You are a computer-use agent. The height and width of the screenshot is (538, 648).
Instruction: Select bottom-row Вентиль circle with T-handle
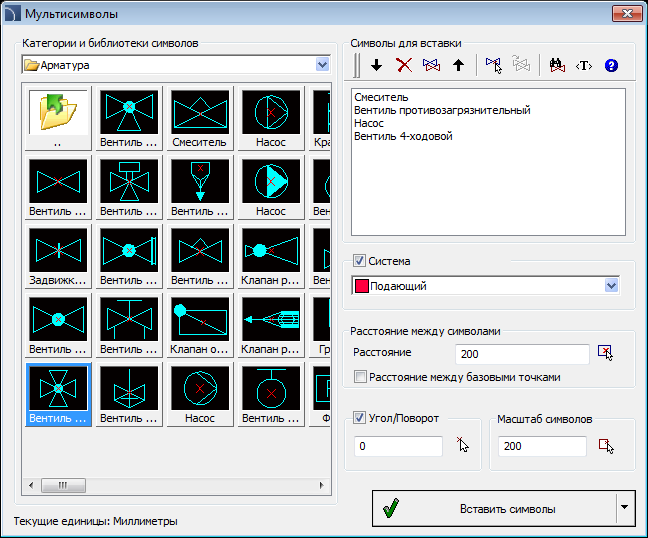(271, 394)
